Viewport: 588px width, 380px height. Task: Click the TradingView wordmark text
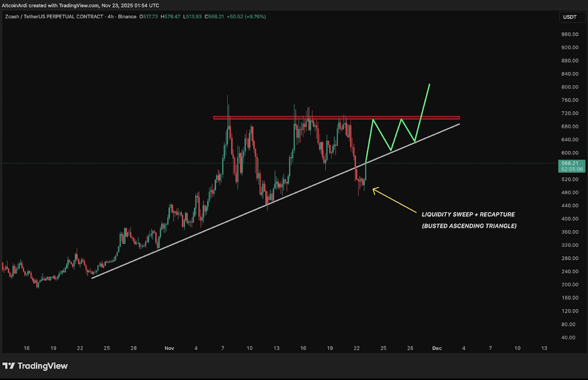pos(43,366)
